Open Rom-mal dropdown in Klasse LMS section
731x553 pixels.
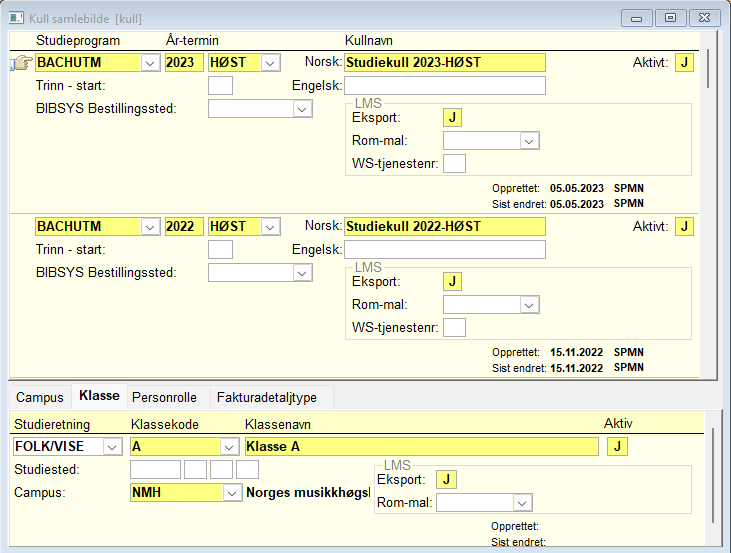522,503
